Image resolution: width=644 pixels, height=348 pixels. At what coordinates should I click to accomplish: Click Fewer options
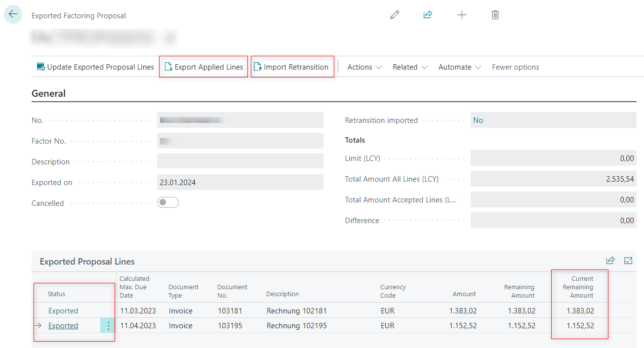click(x=515, y=67)
